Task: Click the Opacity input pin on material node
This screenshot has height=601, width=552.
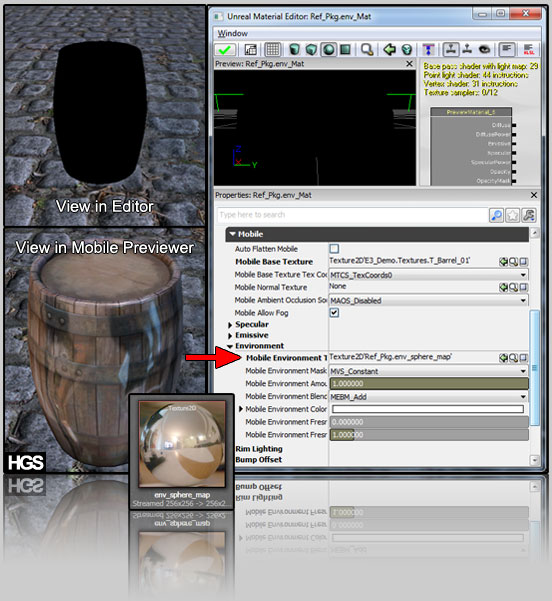Action: pyautogui.click(x=514, y=172)
